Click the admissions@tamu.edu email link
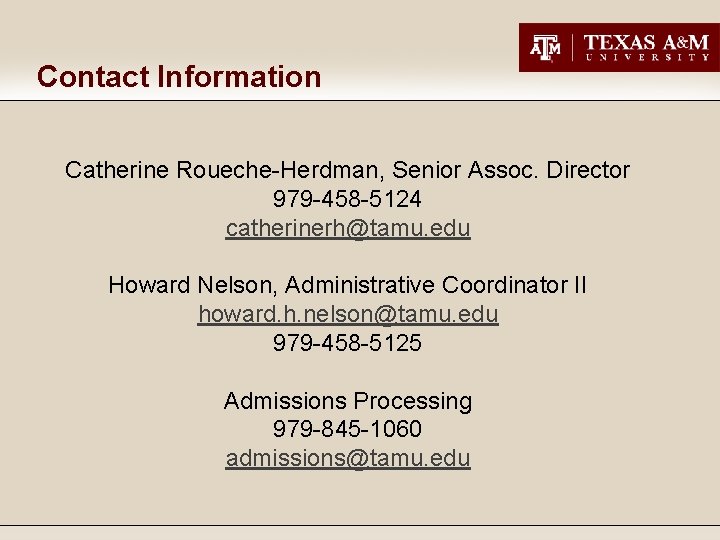Viewport: 720px width, 540px height. [x=348, y=458]
